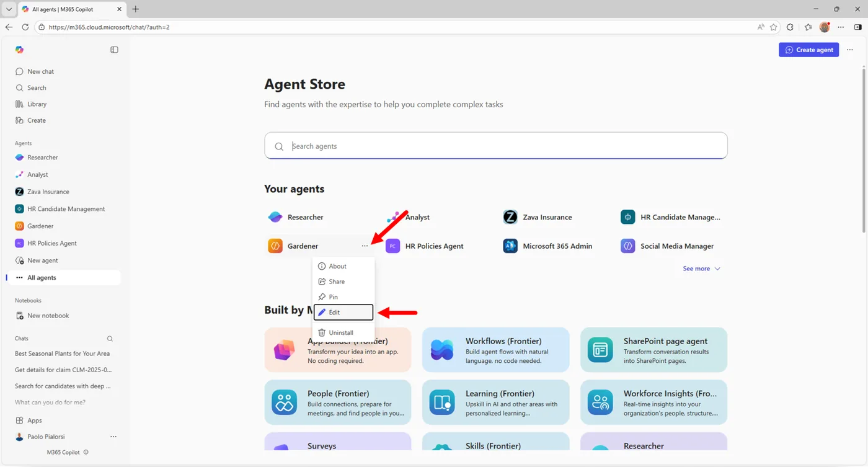Click the browser back arrow
Screen dimensions: 868x467
click(x=9, y=27)
